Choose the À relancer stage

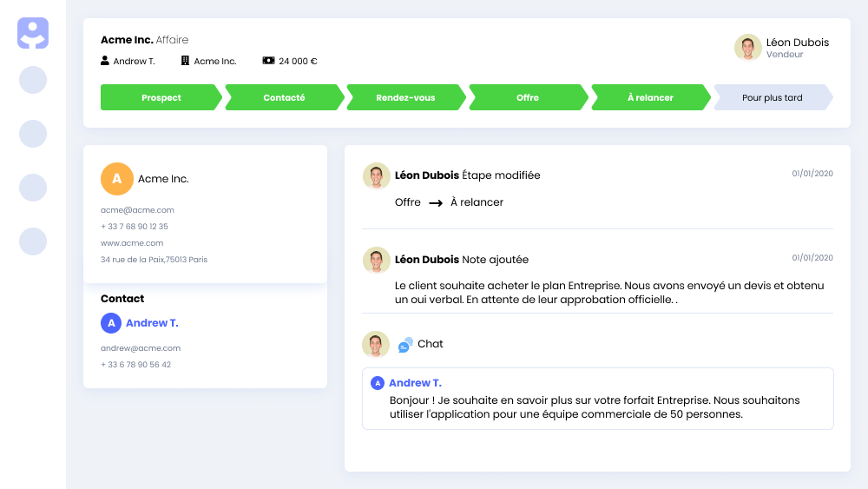pos(650,98)
